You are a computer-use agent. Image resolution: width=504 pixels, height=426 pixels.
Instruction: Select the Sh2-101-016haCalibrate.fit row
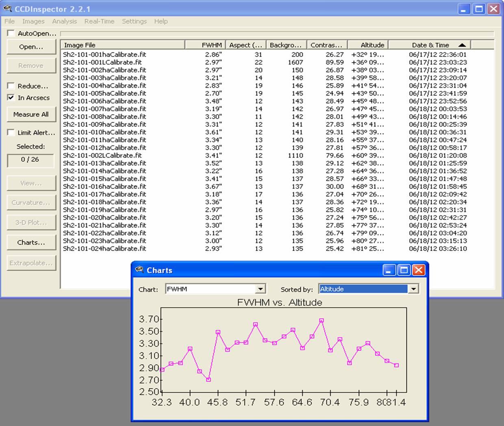click(x=104, y=186)
